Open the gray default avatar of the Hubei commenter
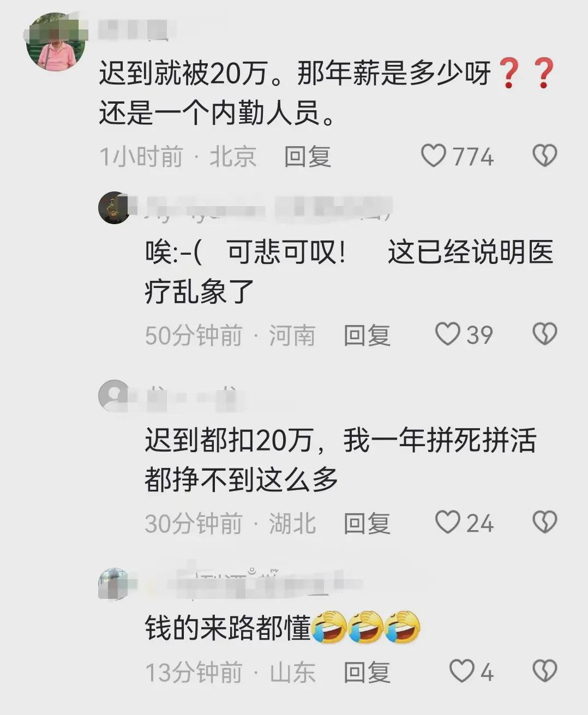This screenshot has height=715, width=588. pyautogui.click(x=114, y=396)
